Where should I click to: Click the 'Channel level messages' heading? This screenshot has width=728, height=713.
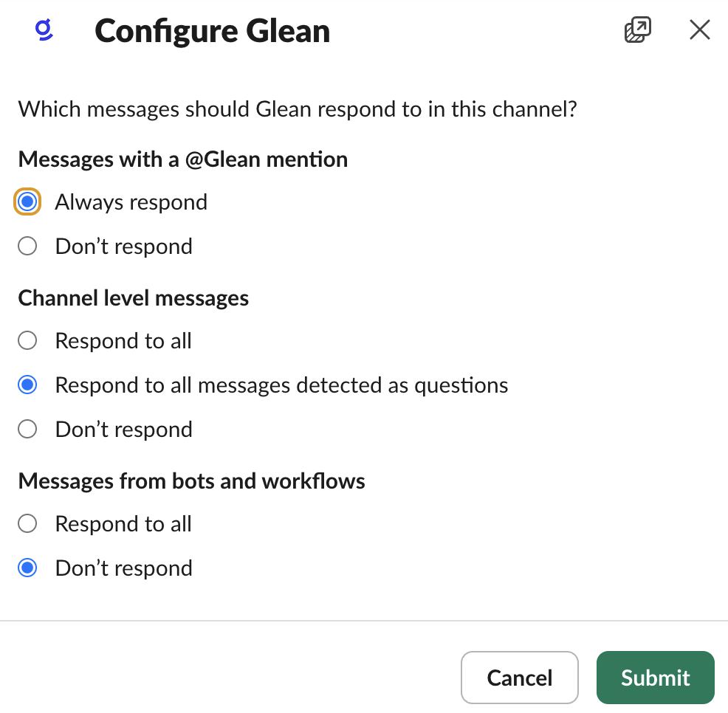(133, 297)
